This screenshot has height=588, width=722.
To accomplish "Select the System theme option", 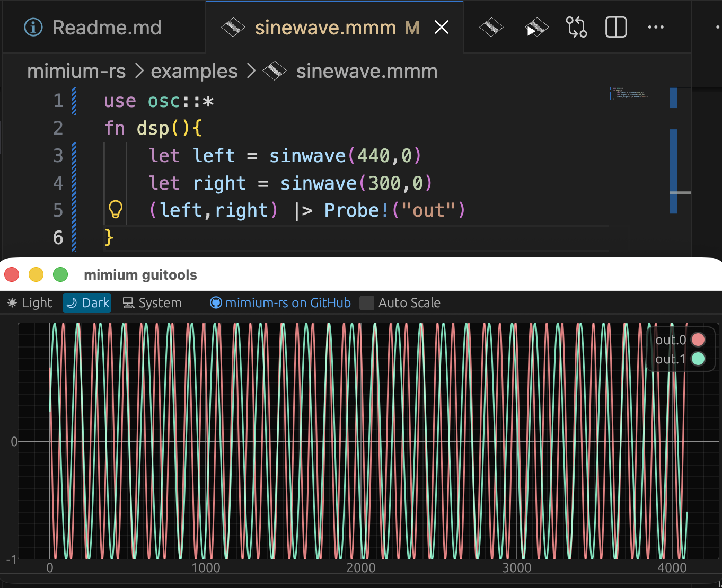I will click(153, 303).
